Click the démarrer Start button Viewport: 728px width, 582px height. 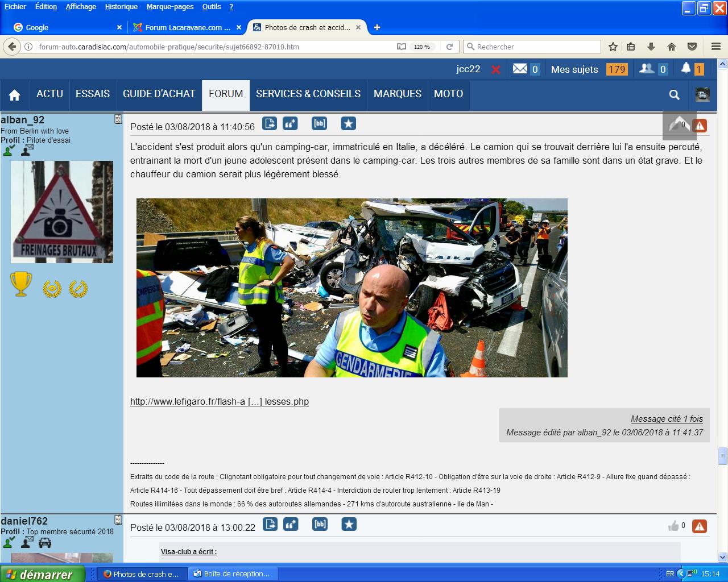coord(43,574)
